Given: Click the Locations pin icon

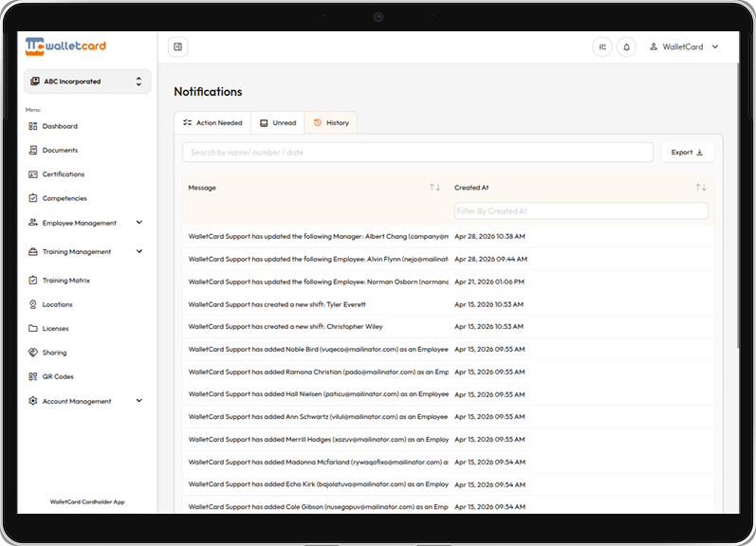Looking at the screenshot, I should tap(33, 304).
